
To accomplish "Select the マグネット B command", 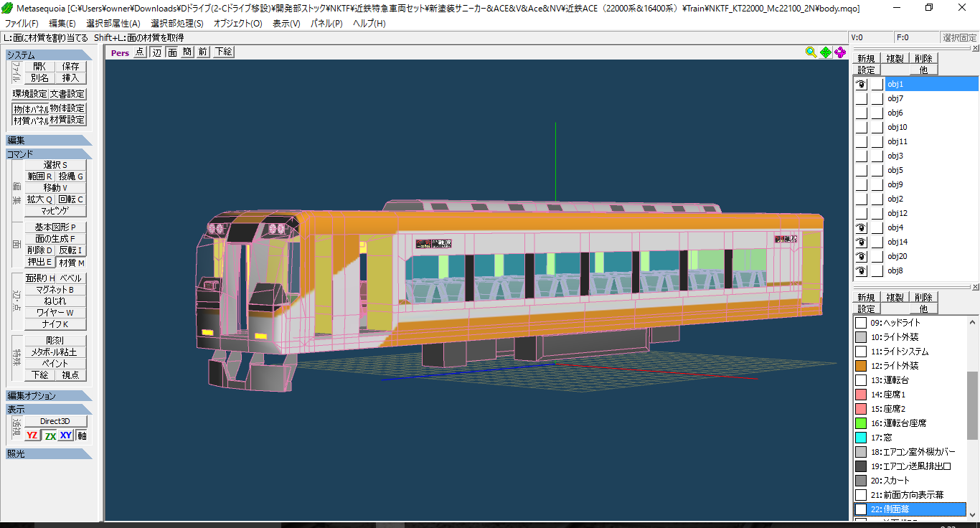I will 55,290.
